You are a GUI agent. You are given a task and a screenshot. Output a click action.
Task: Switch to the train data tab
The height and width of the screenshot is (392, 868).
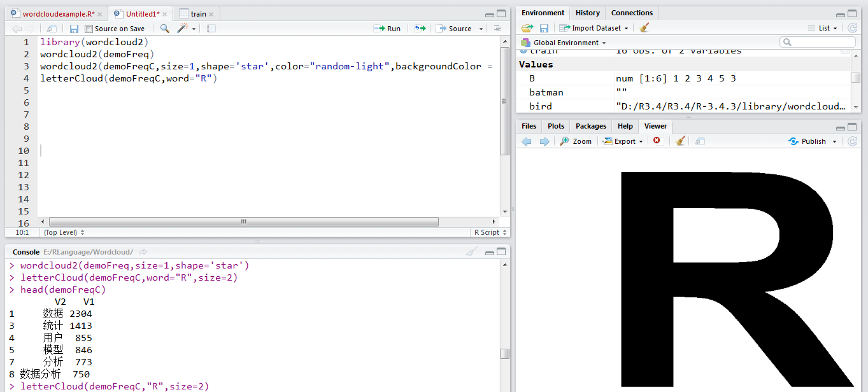click(198, 13)
